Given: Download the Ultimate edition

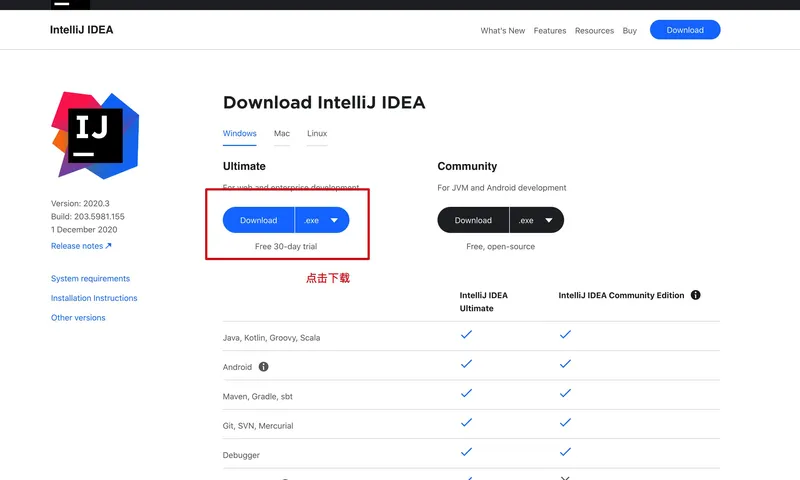Looking at the screenshot, I should (258, 220).
